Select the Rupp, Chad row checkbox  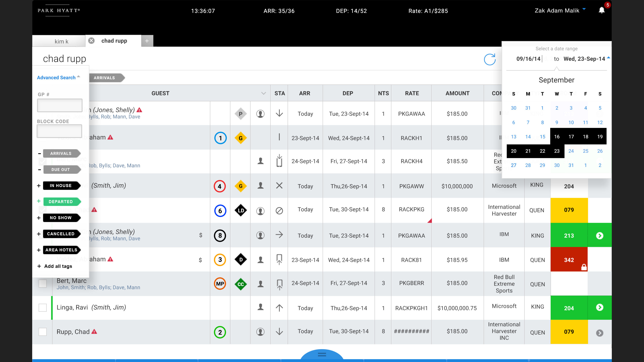click(42, 332)
